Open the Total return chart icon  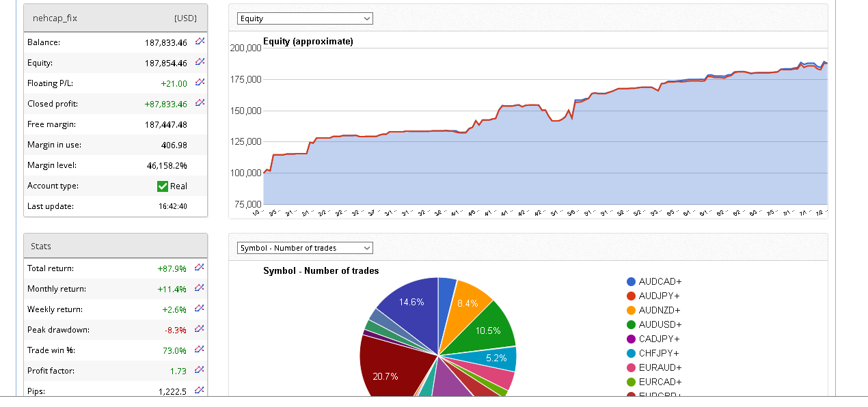click(x=200, y=268)
